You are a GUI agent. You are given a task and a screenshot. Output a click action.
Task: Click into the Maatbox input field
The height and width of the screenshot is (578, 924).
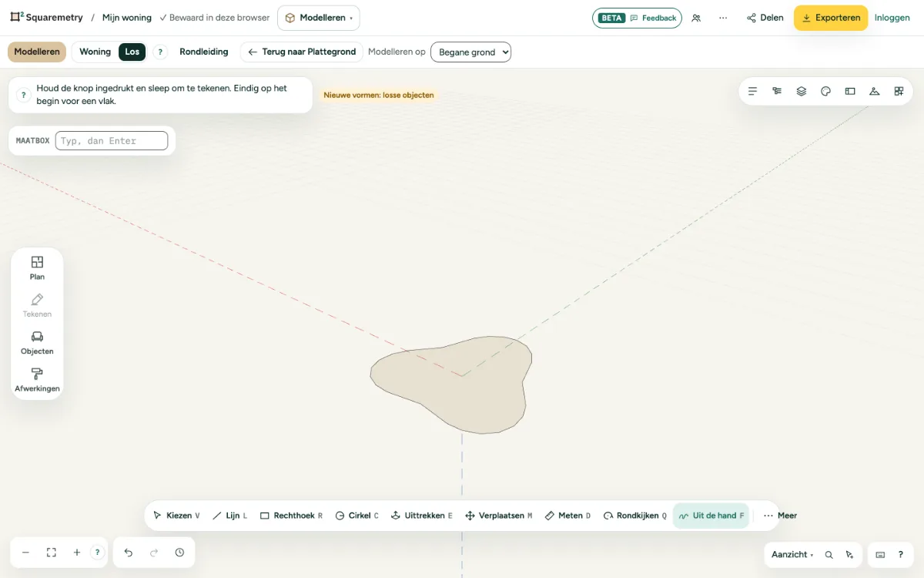[112, 141]
